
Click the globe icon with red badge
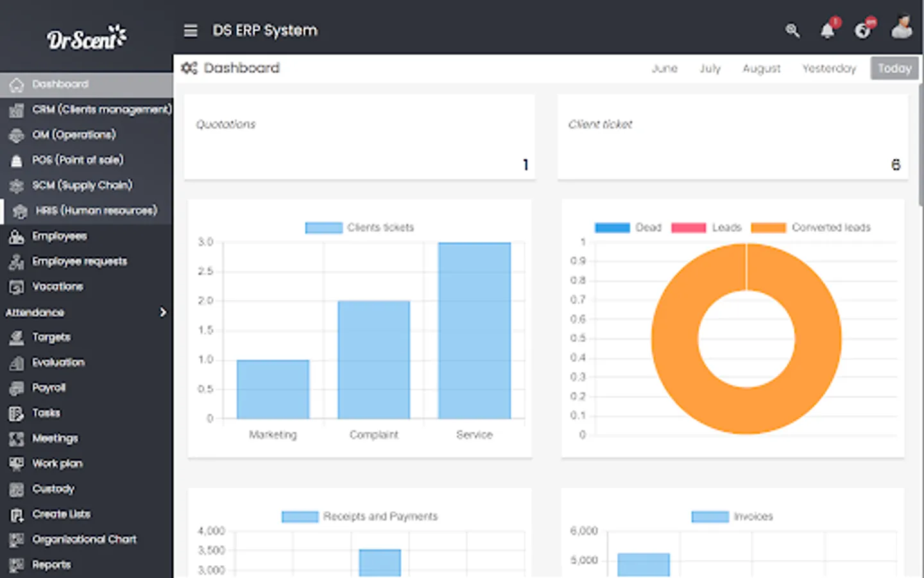[864, 31]
